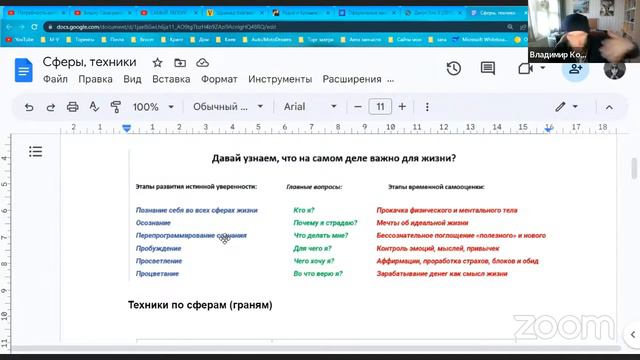Open the Правка menu

[x=96, y=79]
